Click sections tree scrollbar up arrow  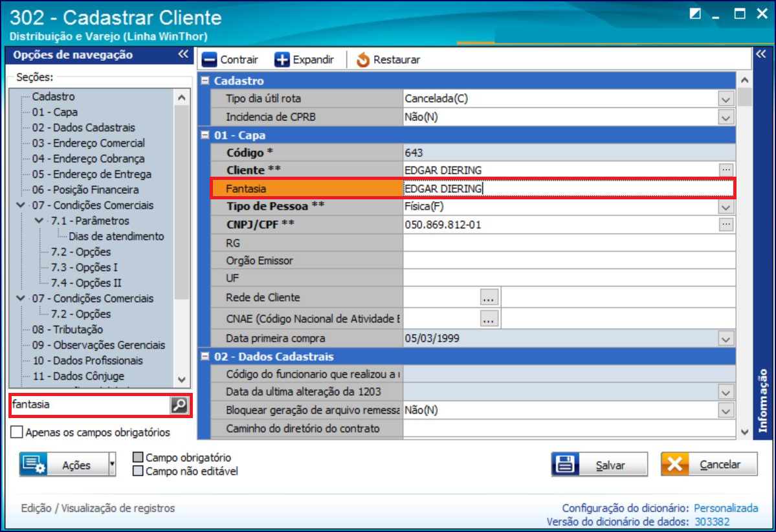tap(182, 98)
